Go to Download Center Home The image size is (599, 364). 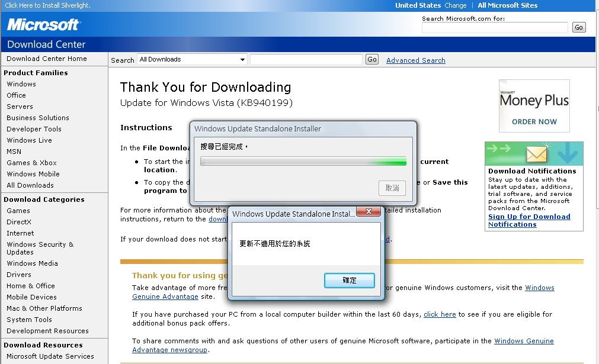tap(47, 59)
